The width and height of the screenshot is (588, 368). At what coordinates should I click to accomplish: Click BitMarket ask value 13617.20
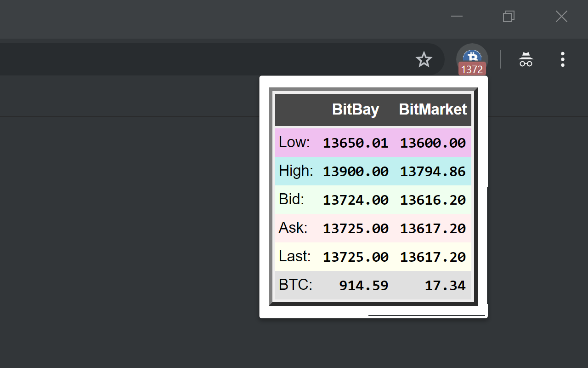[433, 229]
